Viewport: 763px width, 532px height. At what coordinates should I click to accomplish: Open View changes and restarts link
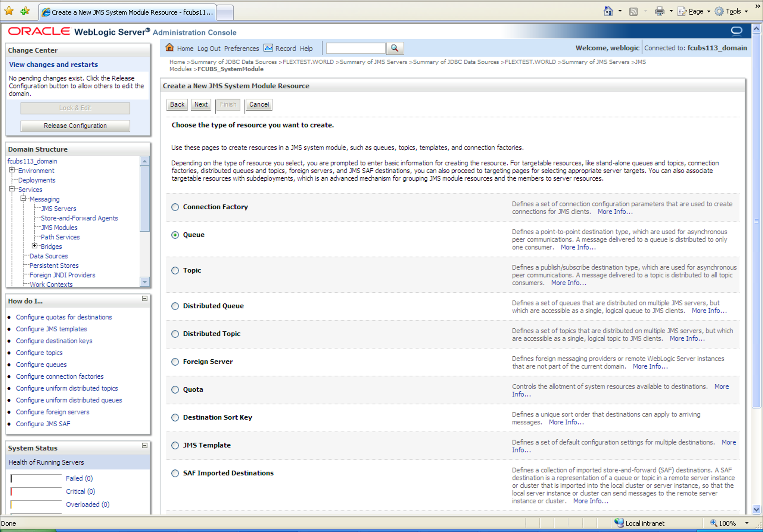(54, 65)
